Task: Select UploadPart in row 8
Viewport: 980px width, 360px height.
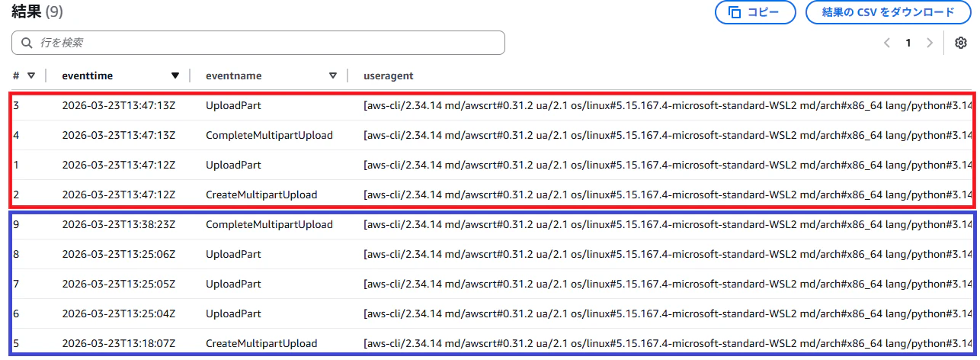Action: pyautogui.click(x=233, y=254)
